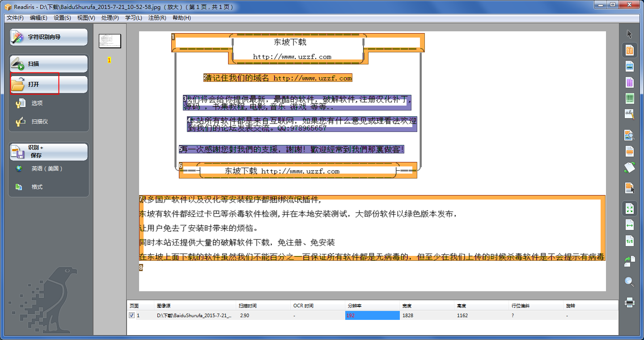Click the orange zone page icon

click(630, 151)
